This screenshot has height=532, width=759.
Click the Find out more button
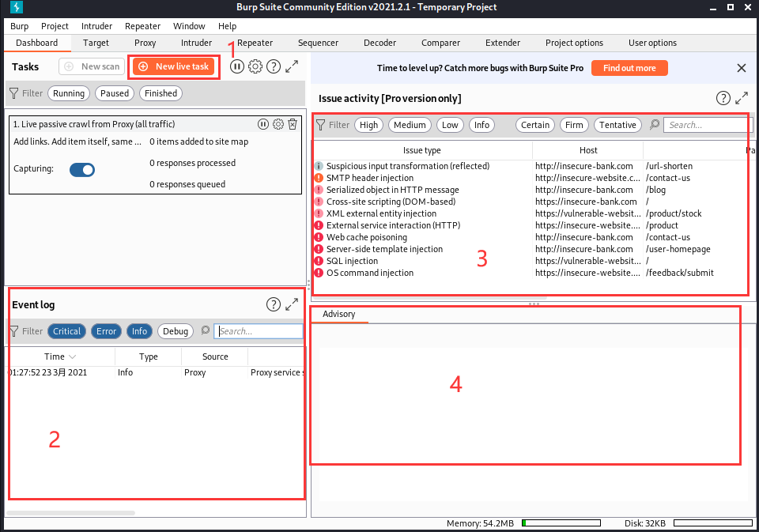point(629,68)
